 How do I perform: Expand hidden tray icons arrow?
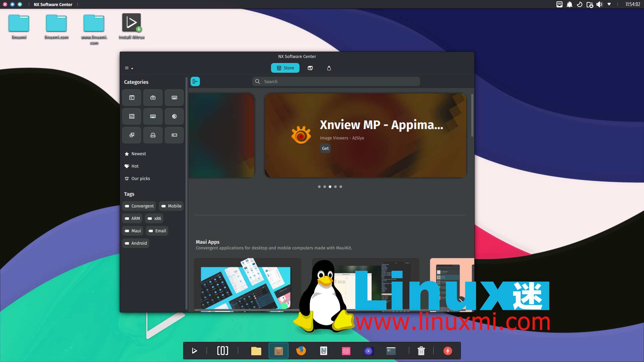click(x=609, y=4)
